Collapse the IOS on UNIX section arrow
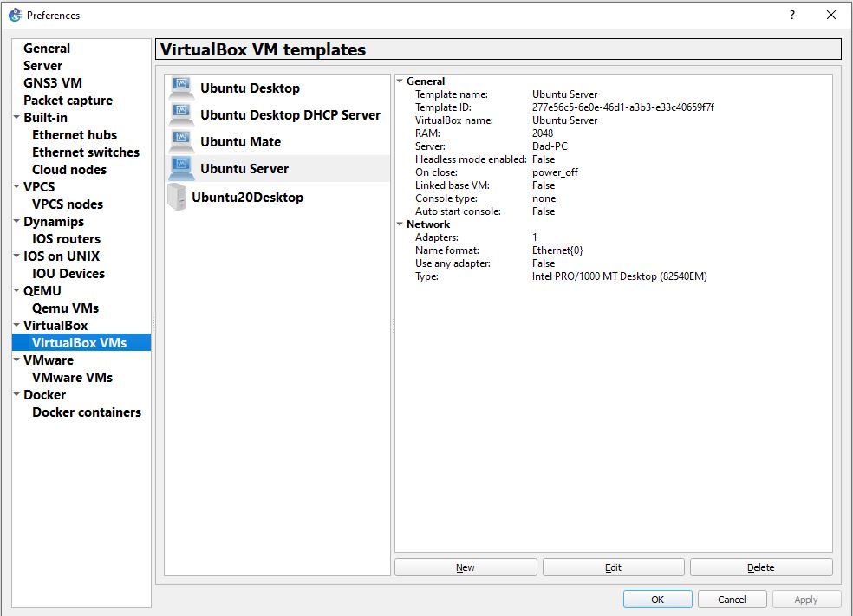The width and height of the screenshot is (853, 616). (16, 256)
